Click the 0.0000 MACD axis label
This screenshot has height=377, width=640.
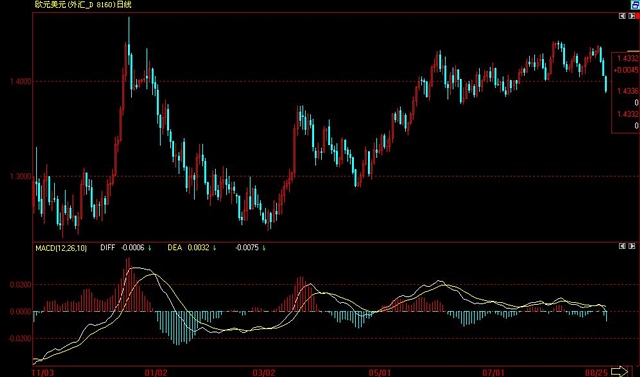point(20,311)
